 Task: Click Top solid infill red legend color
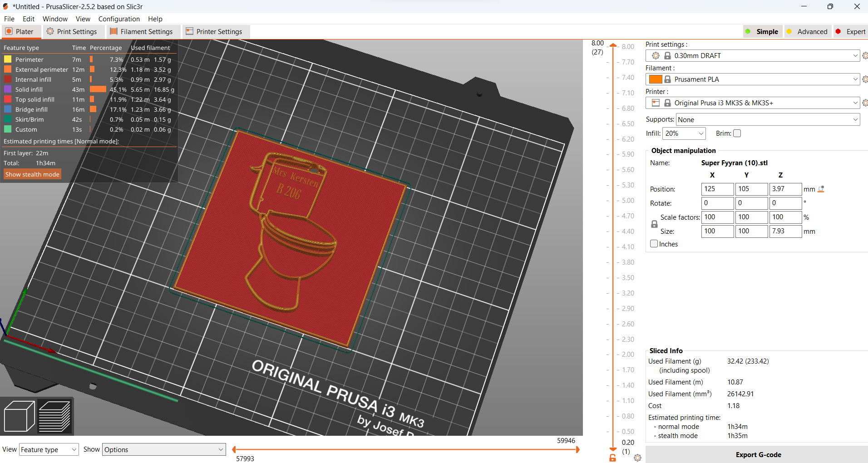tap(8, 99)
